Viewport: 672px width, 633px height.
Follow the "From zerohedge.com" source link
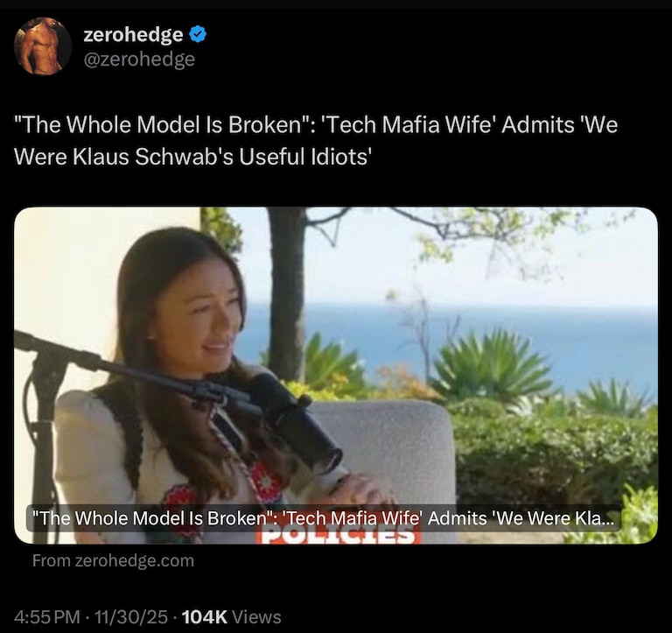pos(113,560)
